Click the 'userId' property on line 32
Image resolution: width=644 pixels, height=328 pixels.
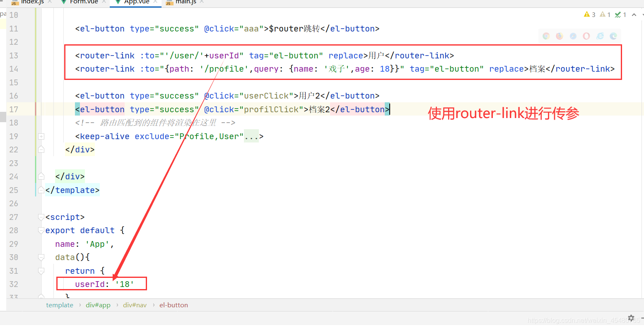90,284
